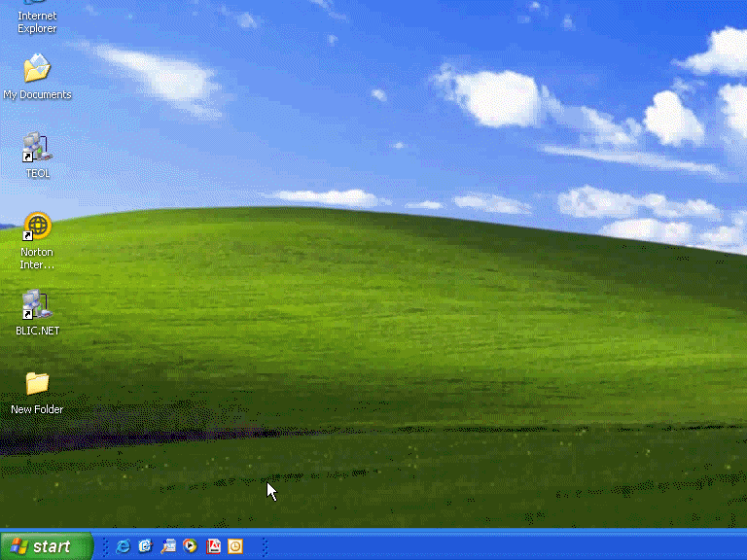
Task: Launch Internet Explorer from Quick Launch
Action: click(x=123, y=546)
